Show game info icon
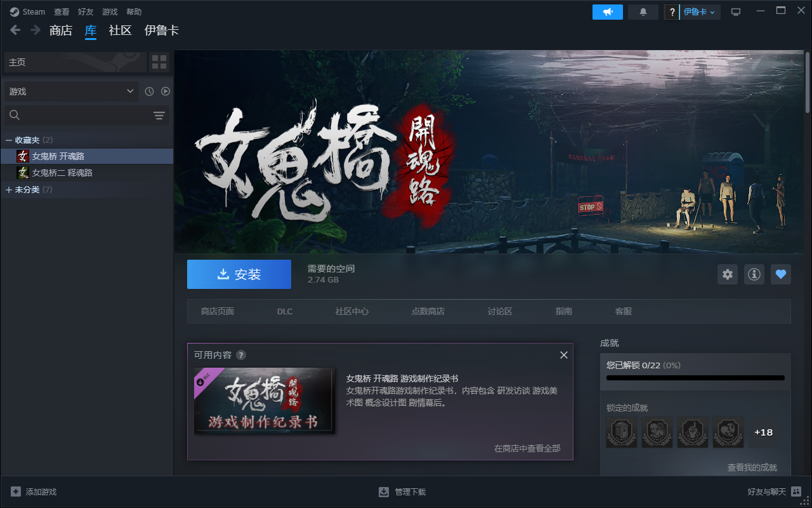The image size is (812, 508). [x=754, y=274]
